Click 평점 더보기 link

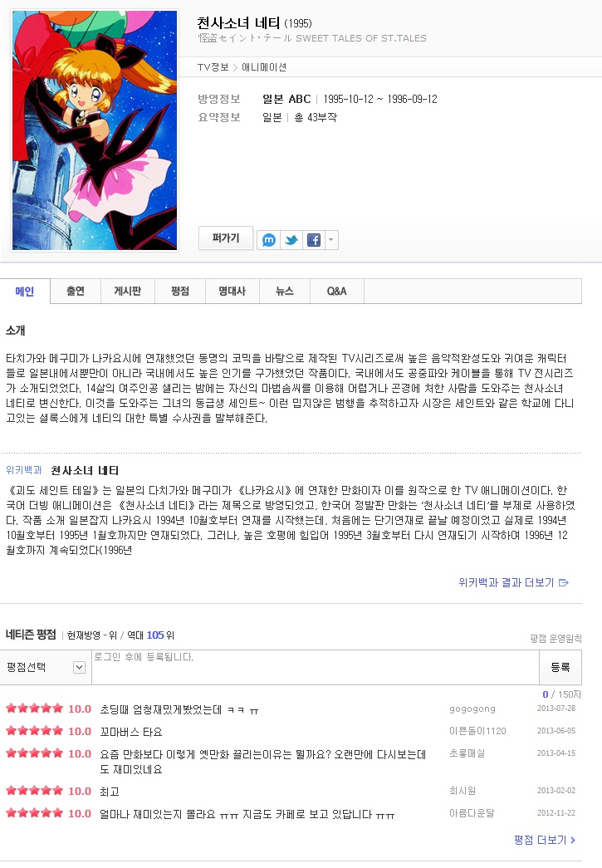[x=545, y=840]
